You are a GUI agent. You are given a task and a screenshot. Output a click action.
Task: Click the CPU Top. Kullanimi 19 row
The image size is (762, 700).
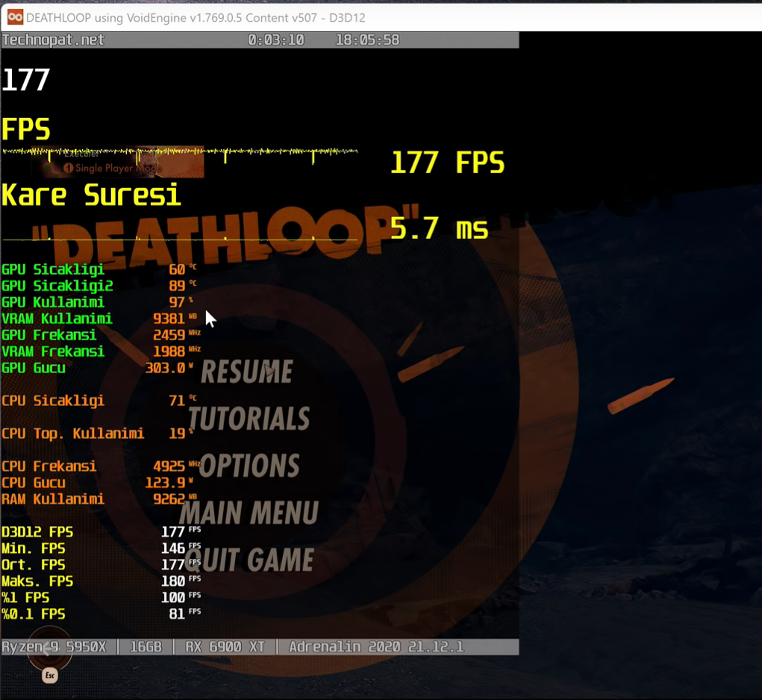pyautogui.click(x=97, y=434)
